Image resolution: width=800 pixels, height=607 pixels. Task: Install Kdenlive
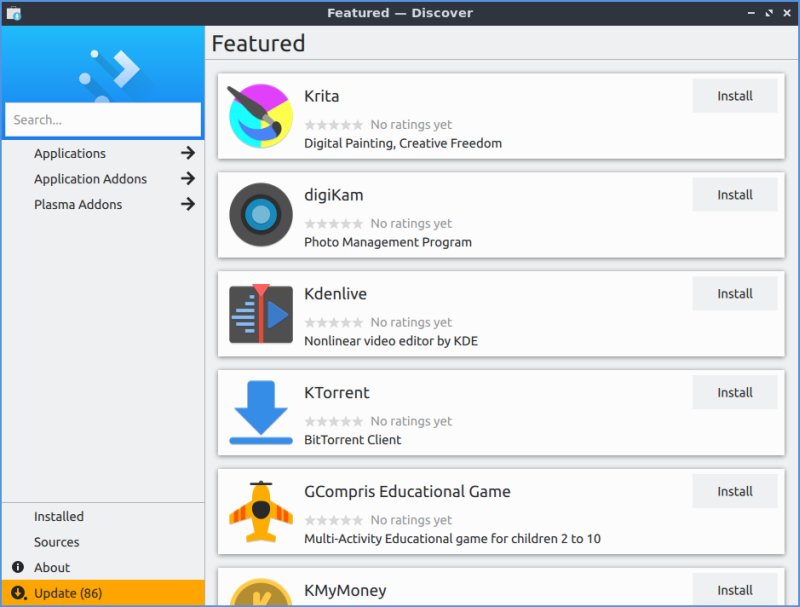(x=734, y=294)
